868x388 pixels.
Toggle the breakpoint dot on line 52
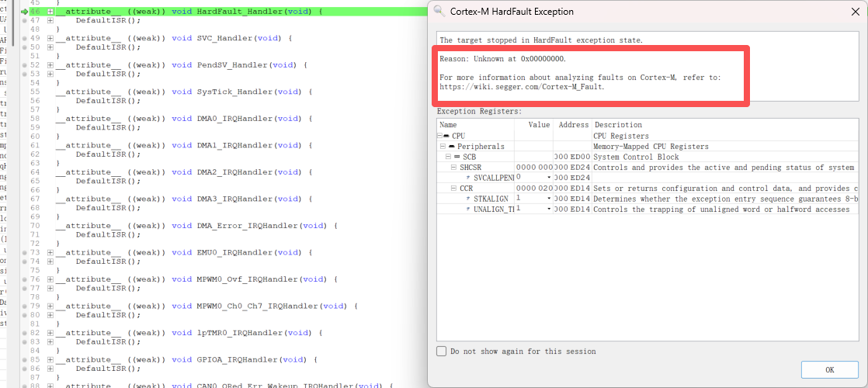point(24,65)
